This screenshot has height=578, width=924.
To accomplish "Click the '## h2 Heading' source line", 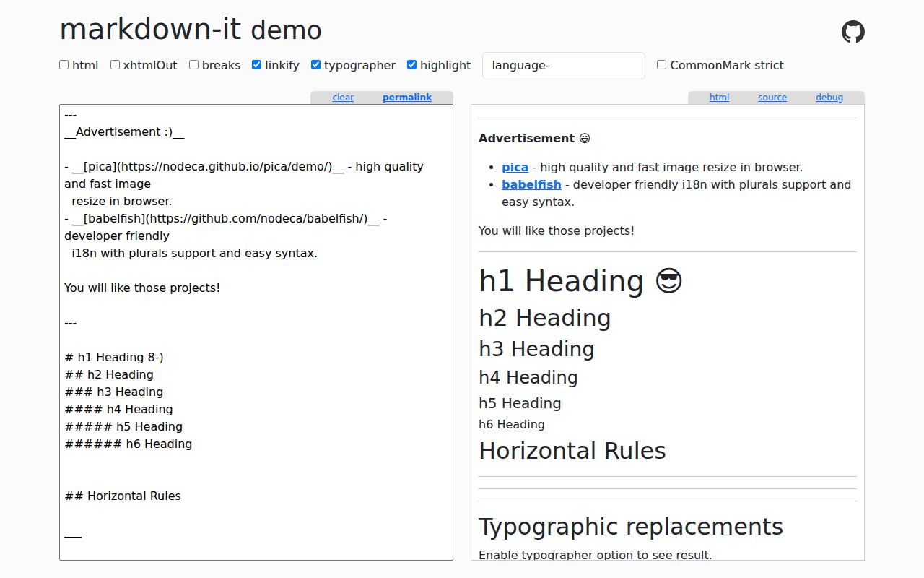I will click(109, 374).
